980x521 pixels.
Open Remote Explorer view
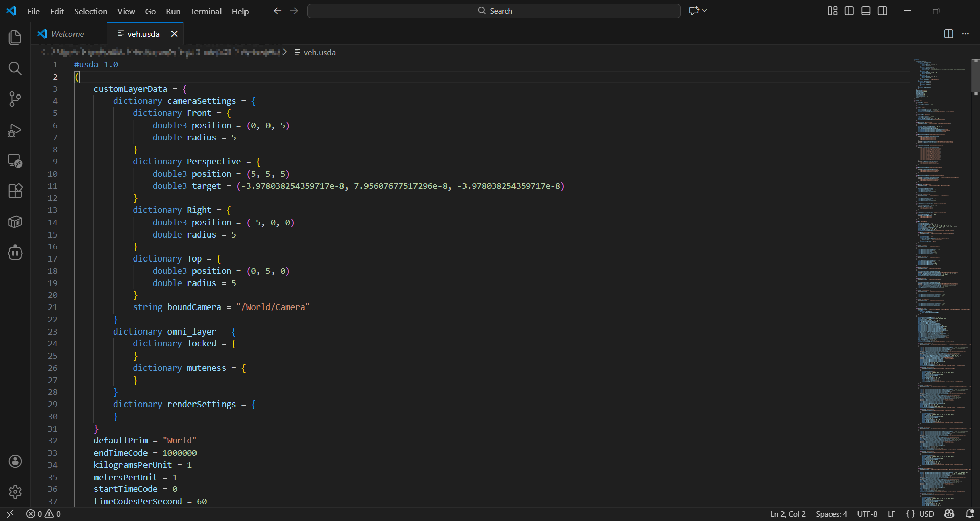pos(15,161)
